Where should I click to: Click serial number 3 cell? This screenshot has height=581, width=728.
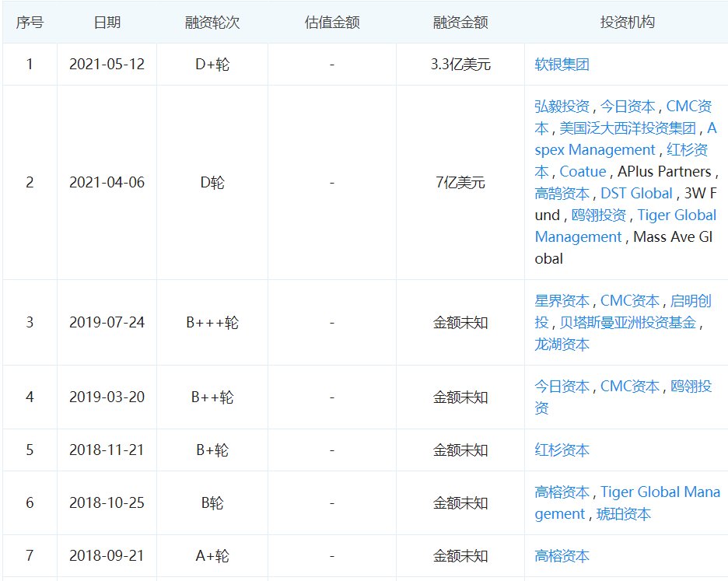coord(30,322)
